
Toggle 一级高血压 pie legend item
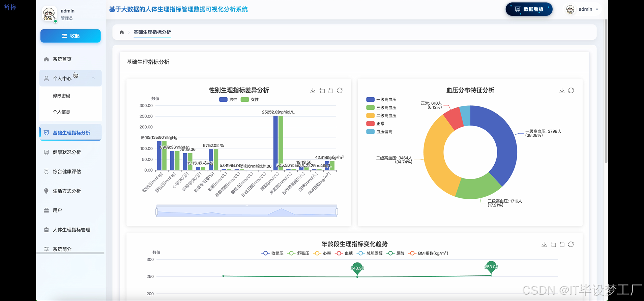point(381,100)
